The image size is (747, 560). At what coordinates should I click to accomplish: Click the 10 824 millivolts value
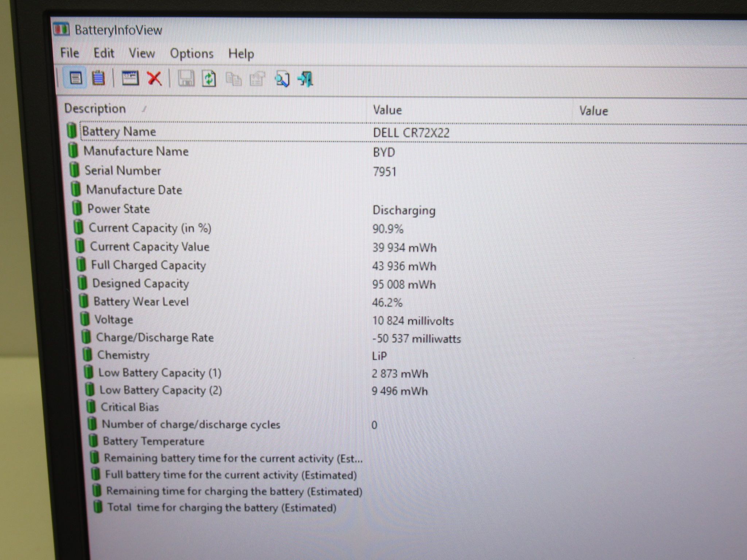pyautogui.click(x=413, y=321)
